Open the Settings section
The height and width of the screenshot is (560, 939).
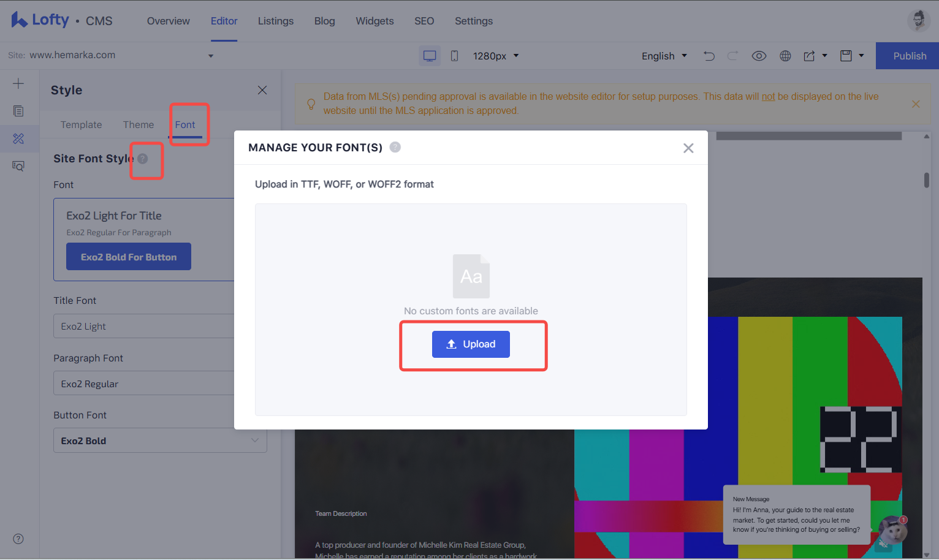[x=473, y=21]
